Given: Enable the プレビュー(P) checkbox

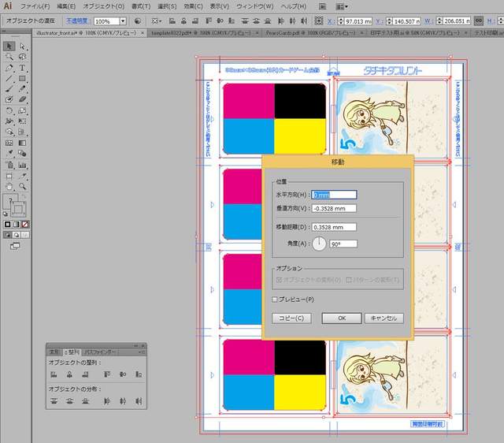Looking at the screenshot, I should pyautogui.click(x=275, y=300).
